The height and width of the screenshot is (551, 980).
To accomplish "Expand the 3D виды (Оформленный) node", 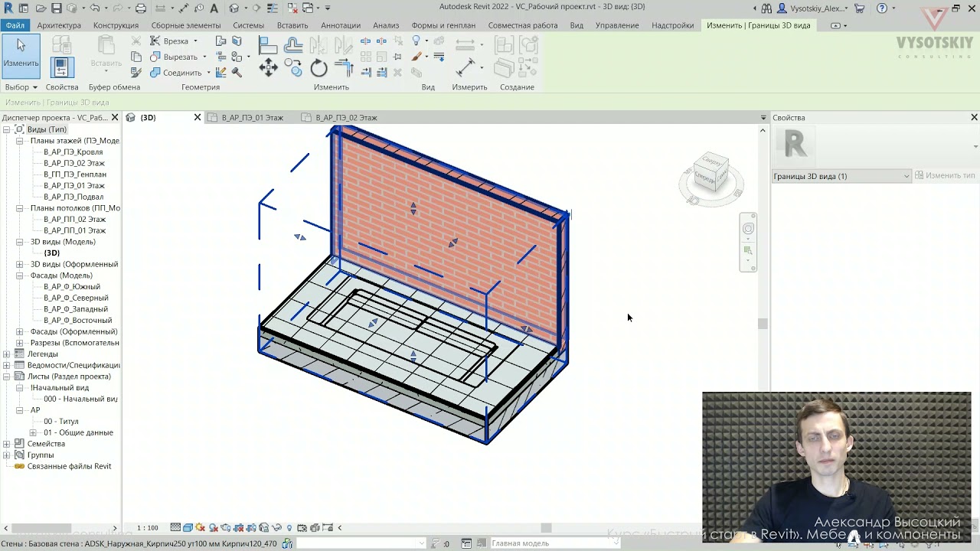I will click(20, 264).
